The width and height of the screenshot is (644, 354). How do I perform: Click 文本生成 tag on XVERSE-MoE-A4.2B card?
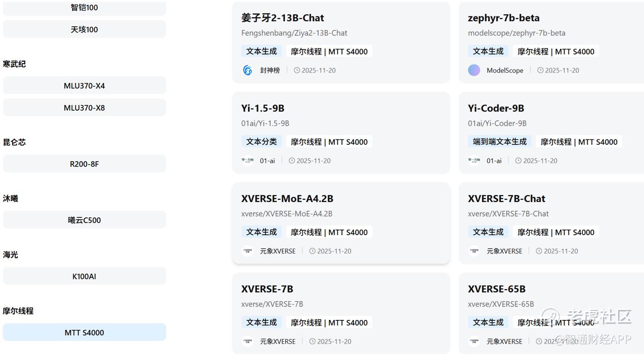(x=261, y=232)
